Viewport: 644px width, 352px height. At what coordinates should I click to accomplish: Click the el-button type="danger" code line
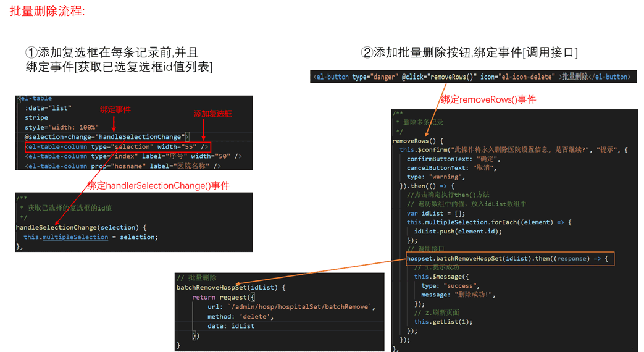point(472,77)
